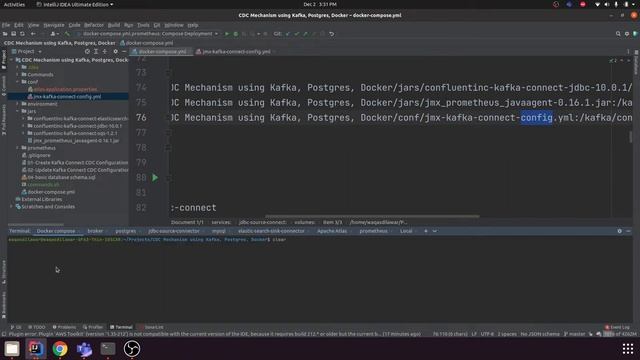Click the debug bug icon in toolbar
Image resolution: width=640 pixels, height=360 pixels.
click(x=236, y=34)
